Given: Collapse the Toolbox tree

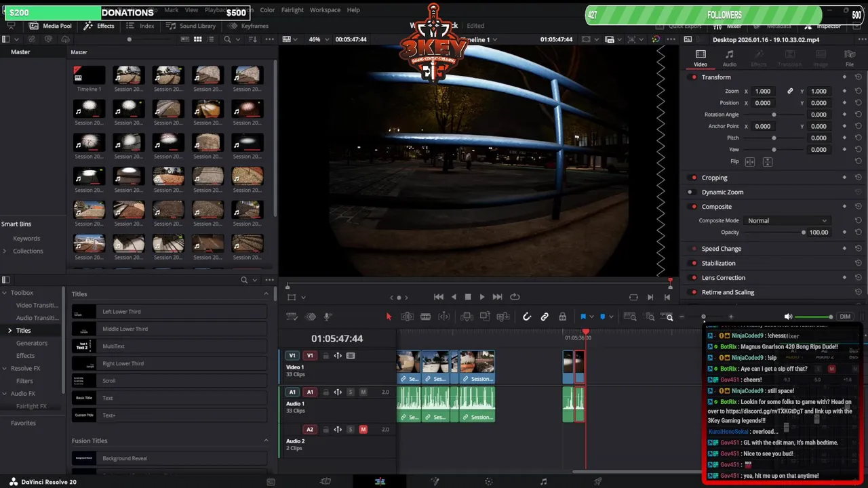Looking at the screenshot, I should pos(4,293).
